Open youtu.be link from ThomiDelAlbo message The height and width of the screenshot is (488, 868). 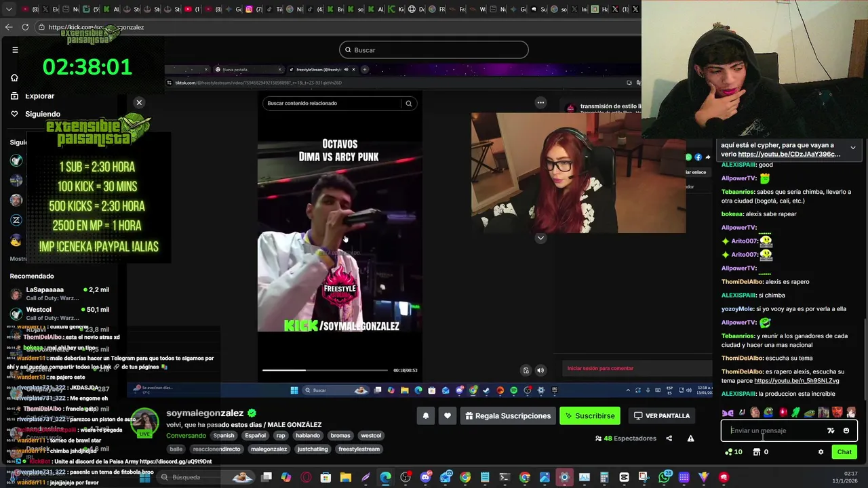coord(797,381)
